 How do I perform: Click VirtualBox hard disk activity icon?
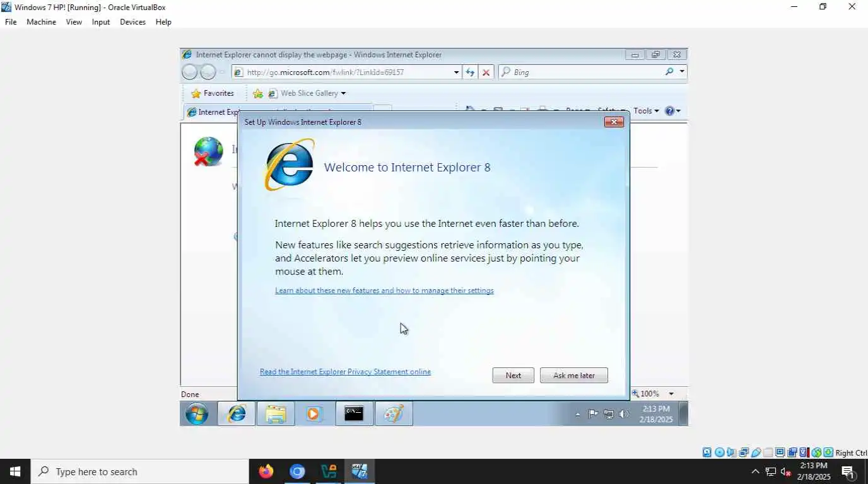[707, 452]
